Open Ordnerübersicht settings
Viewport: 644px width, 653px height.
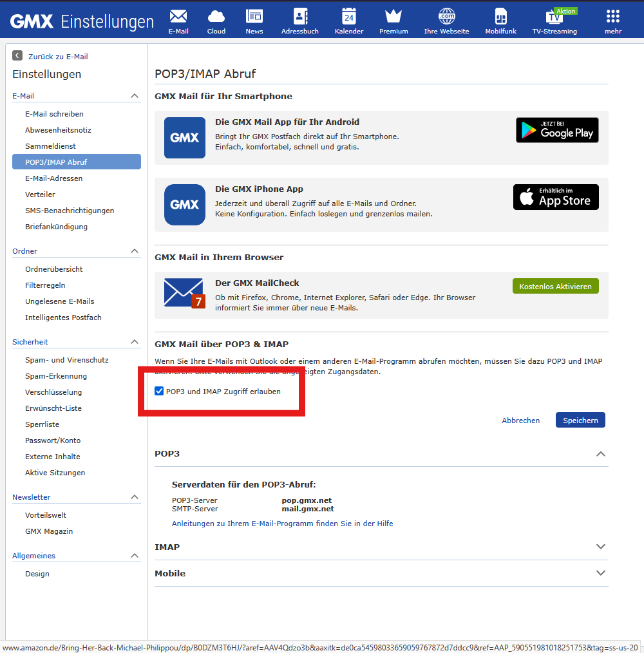pos(53,269)
